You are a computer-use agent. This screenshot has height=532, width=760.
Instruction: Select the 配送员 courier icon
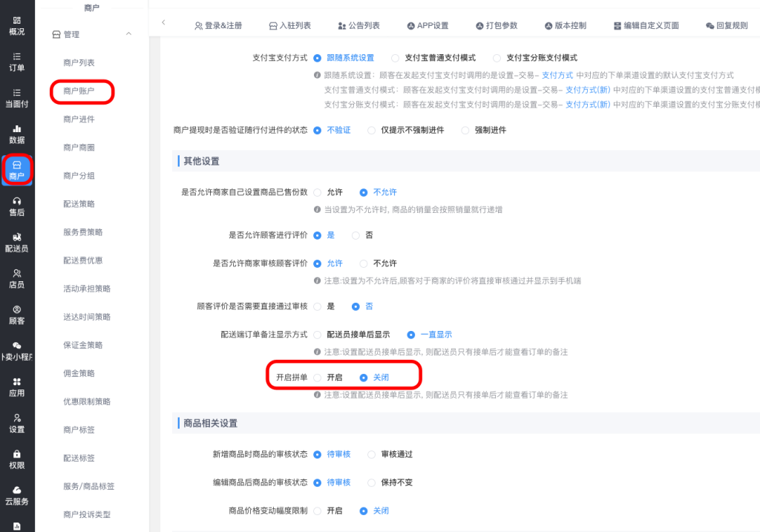coord(16,237)
